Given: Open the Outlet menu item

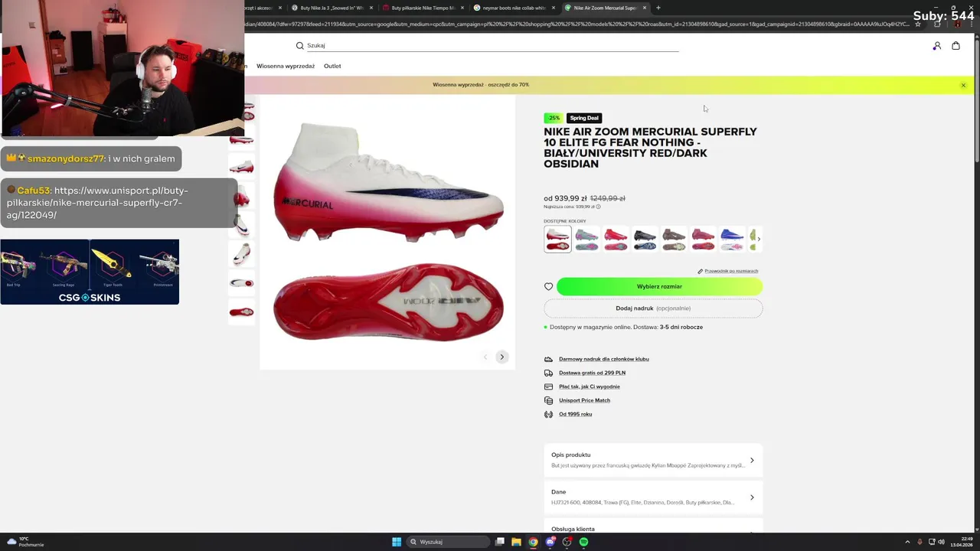Looking at the screenshot, I should click(332, 66).
